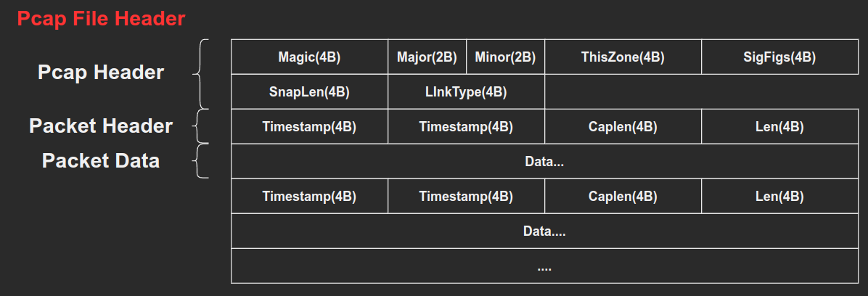The image size is (868, 296).
Task: Select the first Caplen(4B) cell
Action: (623, 126)
